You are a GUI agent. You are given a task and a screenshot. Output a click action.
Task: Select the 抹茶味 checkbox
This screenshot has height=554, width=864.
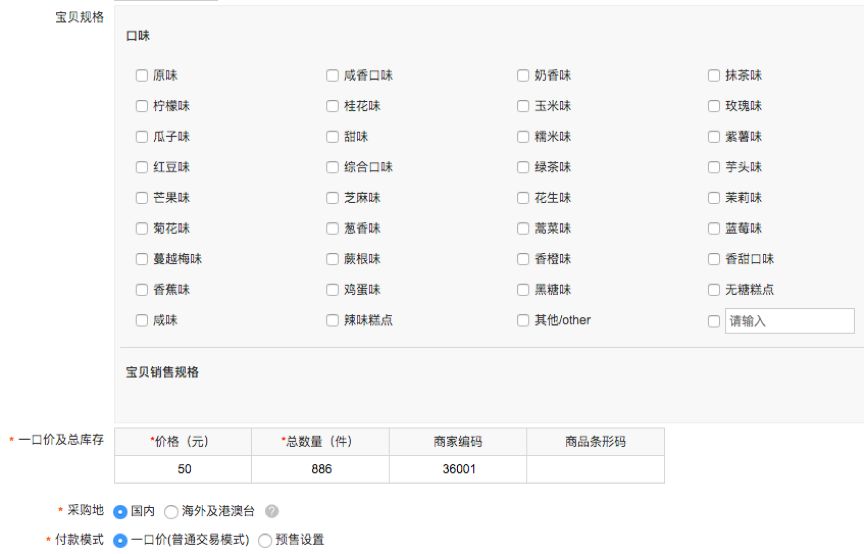pyautogui.click(x=714, y=76)
